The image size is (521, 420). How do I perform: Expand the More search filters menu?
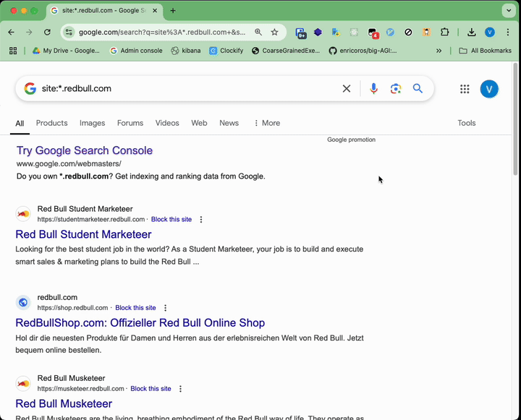tap(267, 123)
